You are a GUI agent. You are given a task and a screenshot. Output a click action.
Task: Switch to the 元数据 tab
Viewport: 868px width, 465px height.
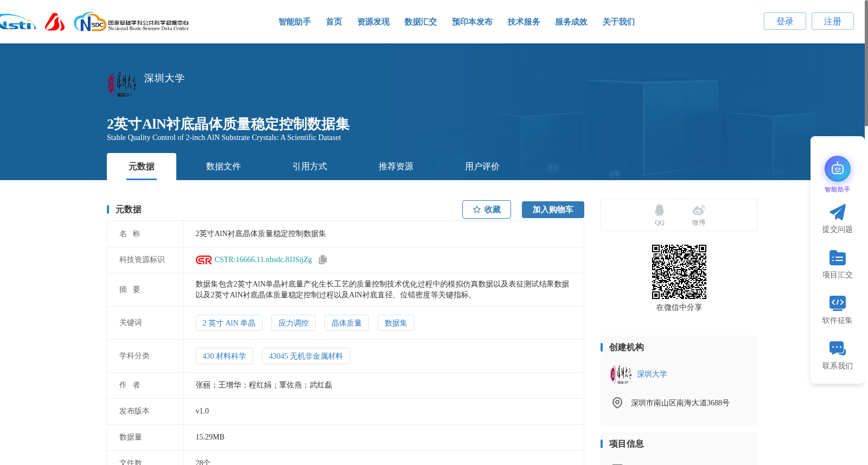[142, 167]
